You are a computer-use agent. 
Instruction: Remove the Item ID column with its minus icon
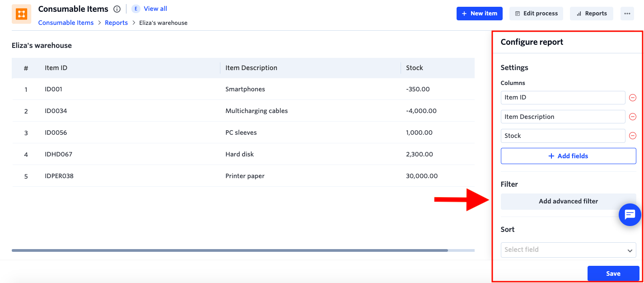(x=633, y=98)
